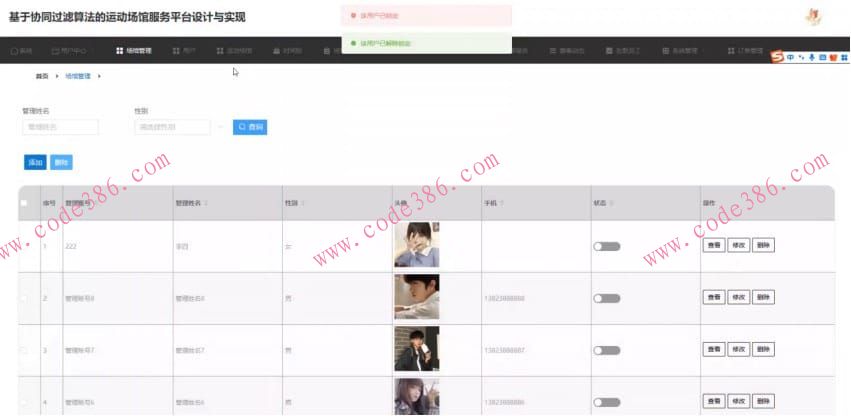
Task: Toggle status switch for 管理账号8 row
Action: click(607, 299)
